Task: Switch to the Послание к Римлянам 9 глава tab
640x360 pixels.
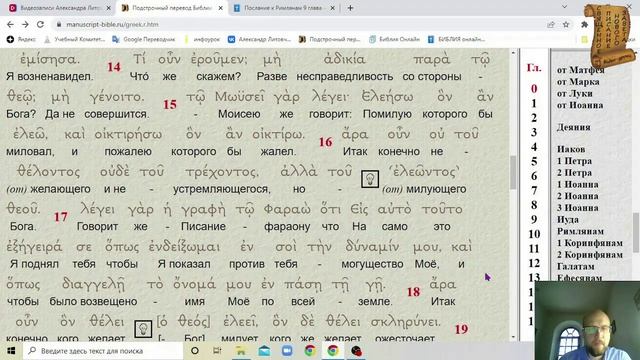Action: [284, 8]
